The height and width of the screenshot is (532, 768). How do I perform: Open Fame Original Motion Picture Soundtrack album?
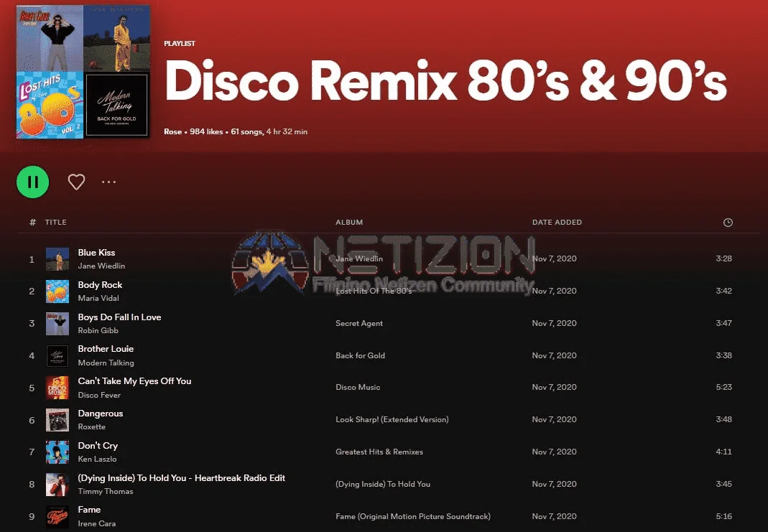tap(413, 516)
